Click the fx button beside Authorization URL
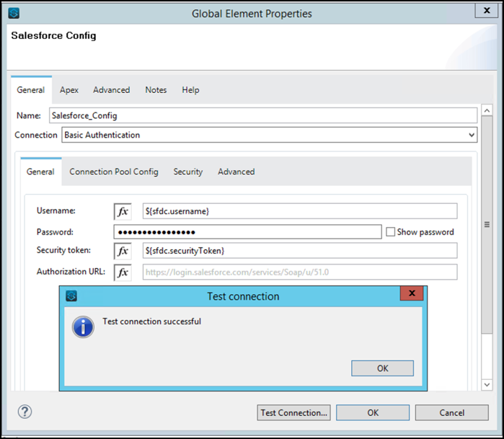504x439 pixels. click(123, 272)
